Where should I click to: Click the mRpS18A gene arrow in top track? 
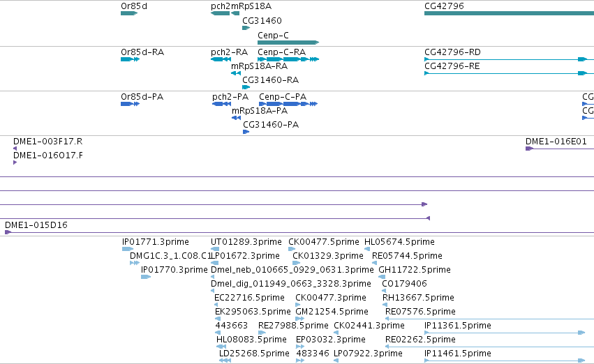235,13
